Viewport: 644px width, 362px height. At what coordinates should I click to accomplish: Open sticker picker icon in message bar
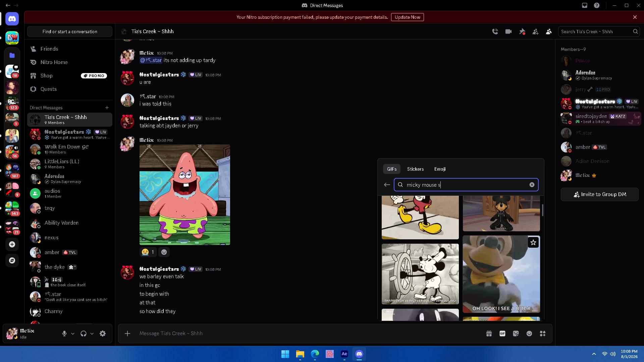(x=516, y=334)
